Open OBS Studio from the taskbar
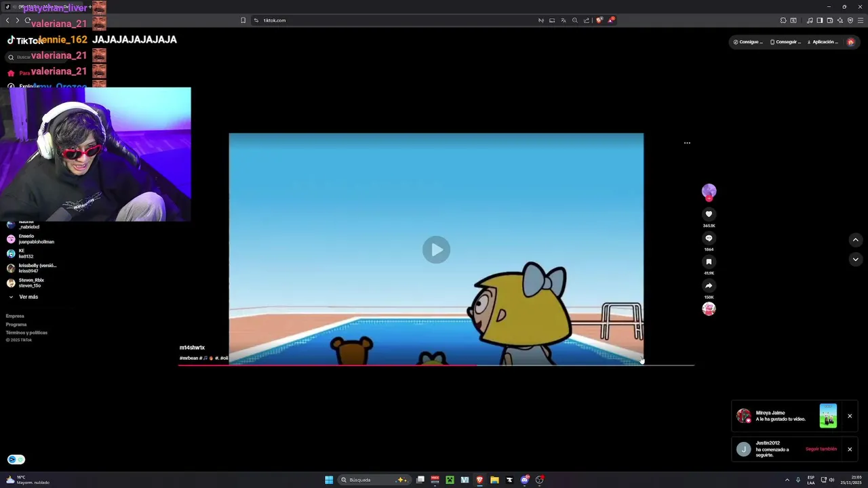The image size is (868, 488). 539,480
